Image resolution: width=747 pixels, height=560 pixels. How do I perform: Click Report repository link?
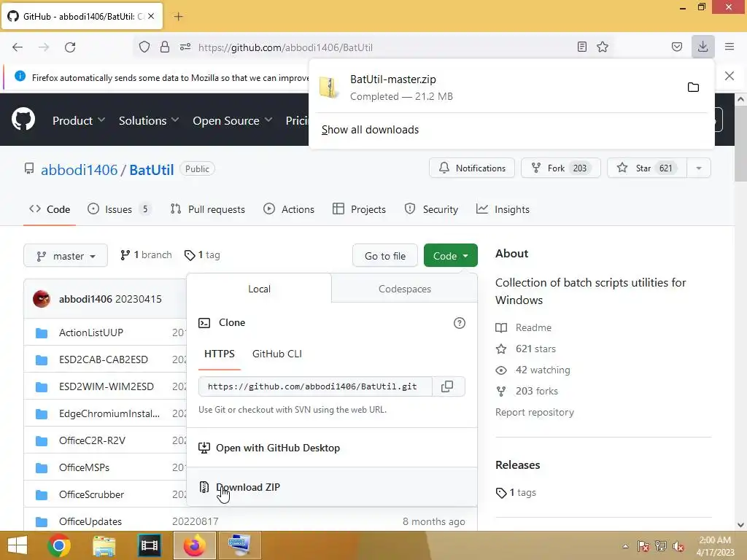tap(535, 413)
